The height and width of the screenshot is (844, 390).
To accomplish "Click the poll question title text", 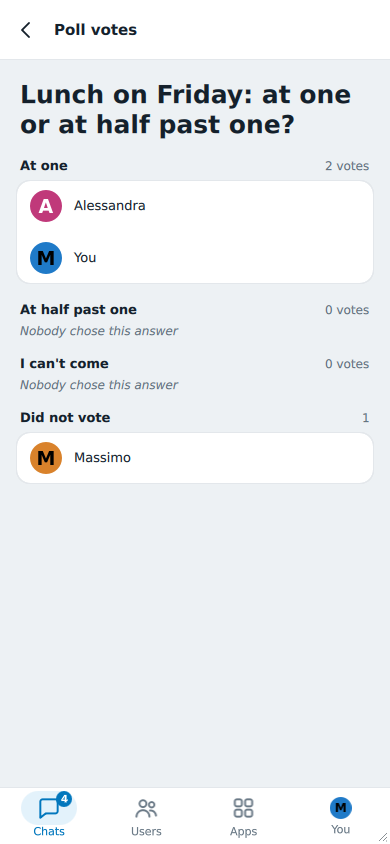I will coord(186,109).
